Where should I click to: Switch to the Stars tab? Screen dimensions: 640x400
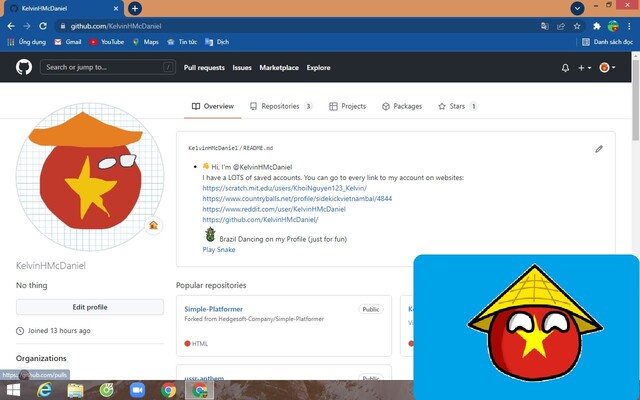pos(458,106)
